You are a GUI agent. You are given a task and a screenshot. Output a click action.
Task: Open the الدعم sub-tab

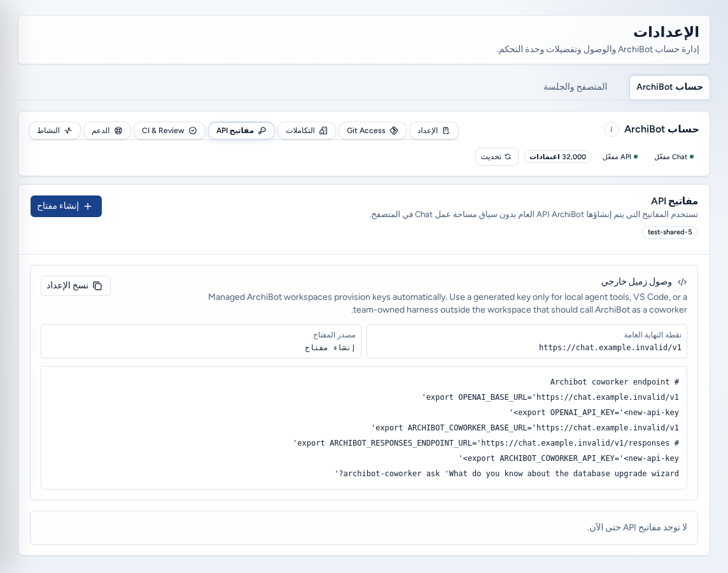pyautogui.click(x=107, y=131)
